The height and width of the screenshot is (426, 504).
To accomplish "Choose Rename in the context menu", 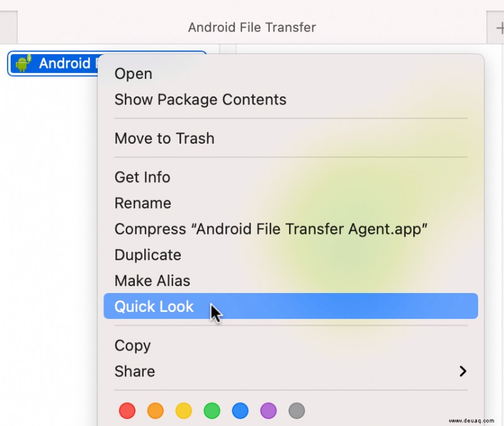I will [290, 203].
